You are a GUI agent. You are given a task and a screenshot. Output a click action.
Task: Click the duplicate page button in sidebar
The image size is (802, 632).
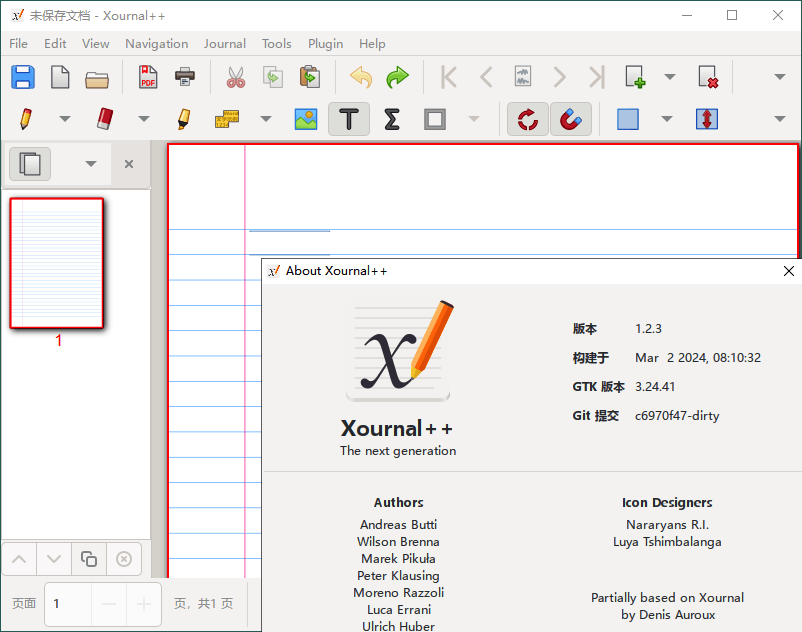pyautogui.click(x=89, y=559)
